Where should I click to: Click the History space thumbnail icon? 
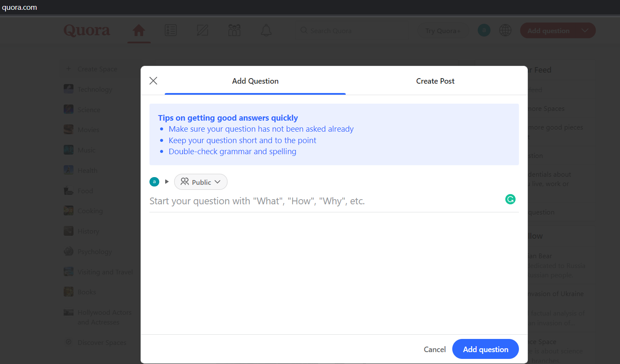68,231
